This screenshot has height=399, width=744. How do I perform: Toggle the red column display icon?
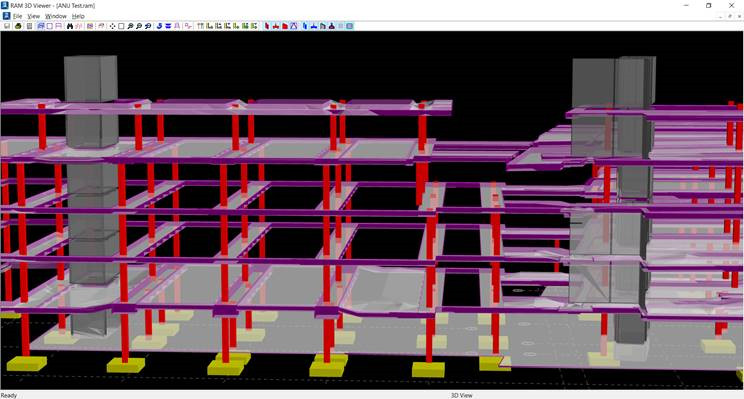[267, 26]
